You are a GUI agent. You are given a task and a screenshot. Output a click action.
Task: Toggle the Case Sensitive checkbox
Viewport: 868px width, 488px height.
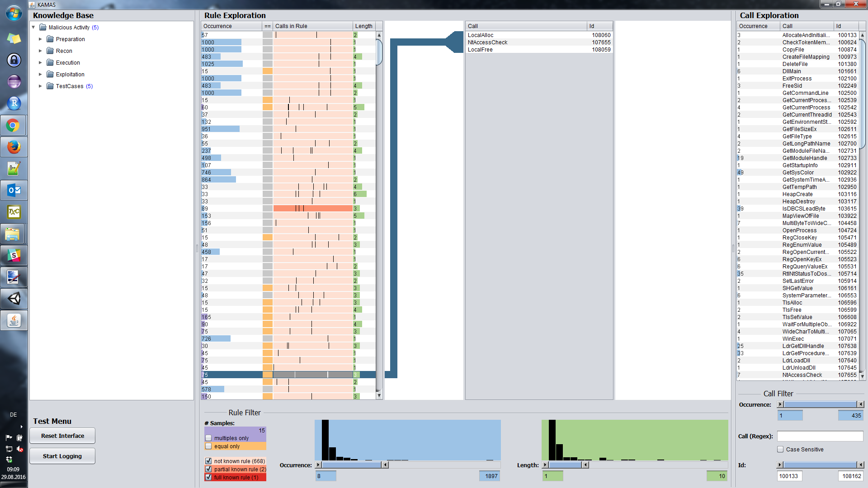pos(780,449)
